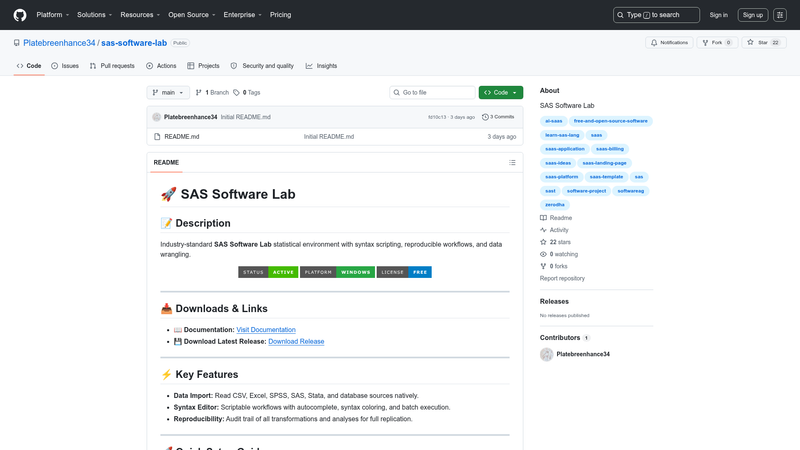View the 1 Branch list
Viewport: 800px width, 450px height.
point(212,92)
